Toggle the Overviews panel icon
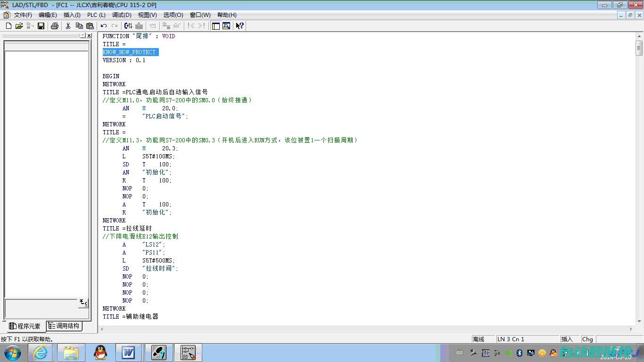The height and width of the screenshot is (362, 644). pos(216,26)
